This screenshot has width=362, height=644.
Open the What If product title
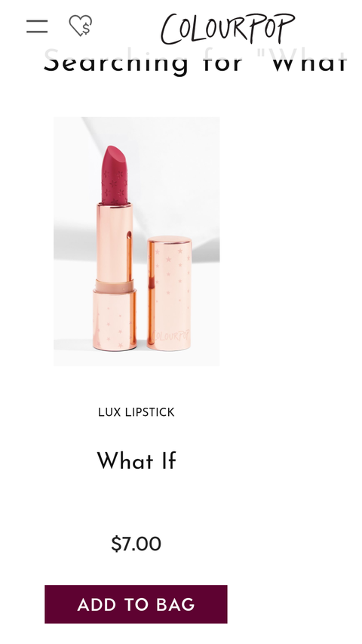[x=137, y=461]
